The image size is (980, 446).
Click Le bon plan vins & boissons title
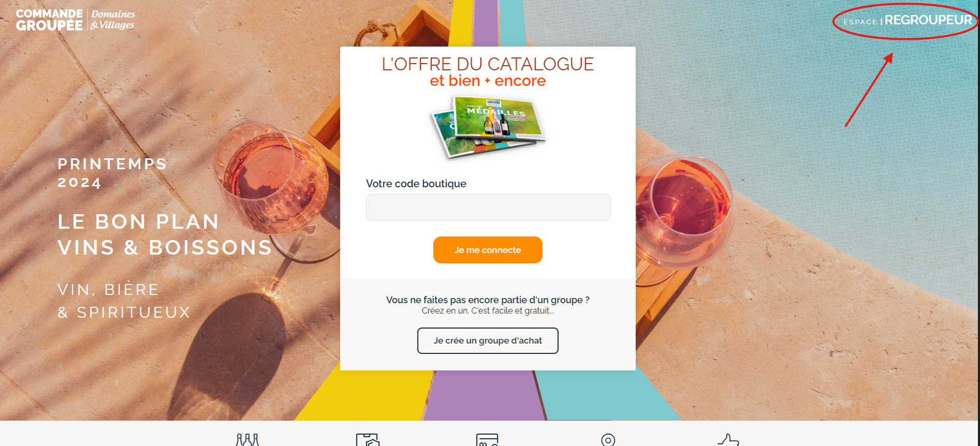[165, 234]
